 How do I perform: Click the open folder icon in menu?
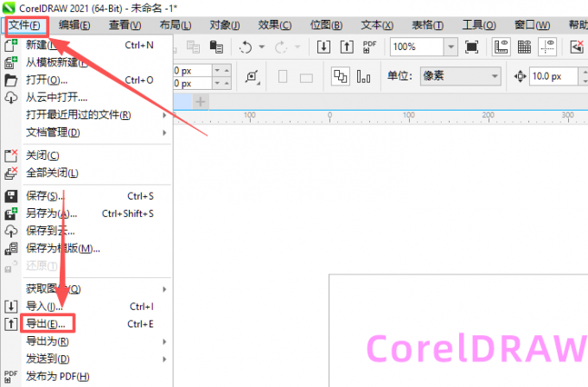tap(11, 80)
